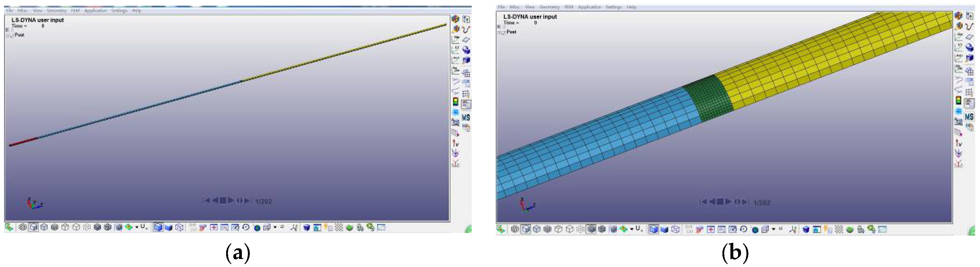Open the view box dropdown arrow in window (a)
Screen dimensions: 980x267
(x=275, y=228)
